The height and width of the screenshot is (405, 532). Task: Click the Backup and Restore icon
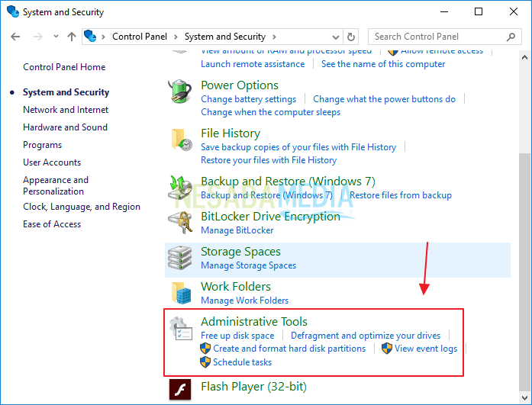coord(180,188)
